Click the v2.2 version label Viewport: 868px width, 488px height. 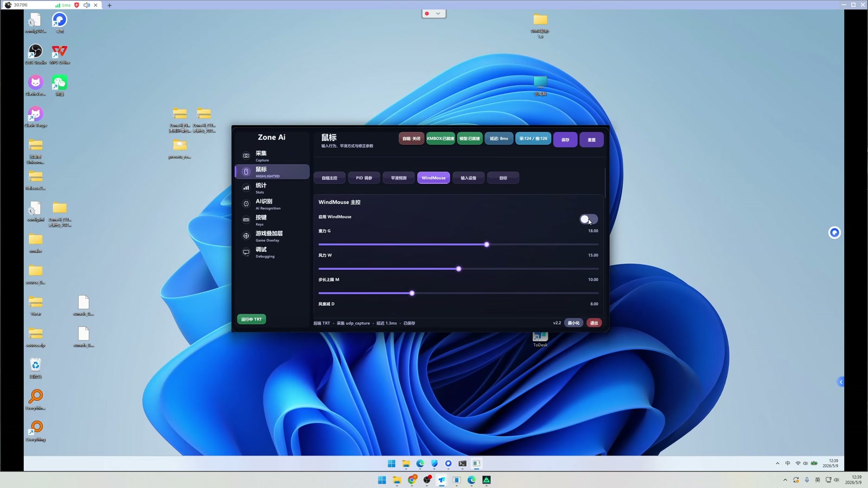point(557,323)
